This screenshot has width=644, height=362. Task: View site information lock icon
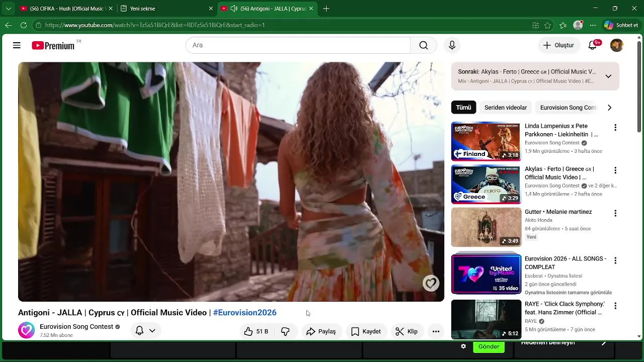click(x=38, y=25)
